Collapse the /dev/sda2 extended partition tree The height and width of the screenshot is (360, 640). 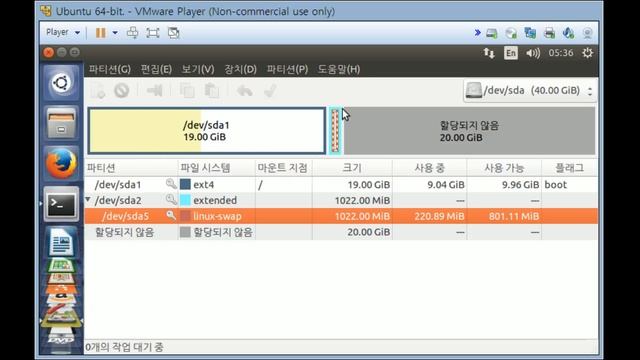[88, 200]
